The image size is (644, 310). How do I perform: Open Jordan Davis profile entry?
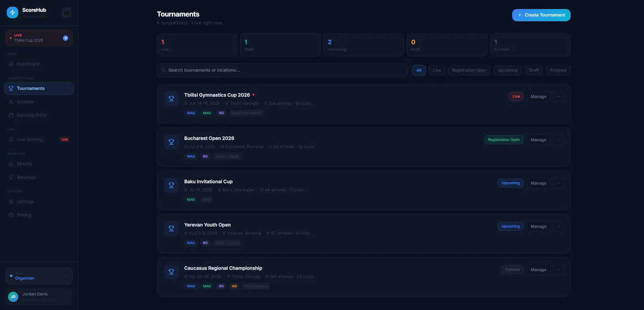click(39, 297)
